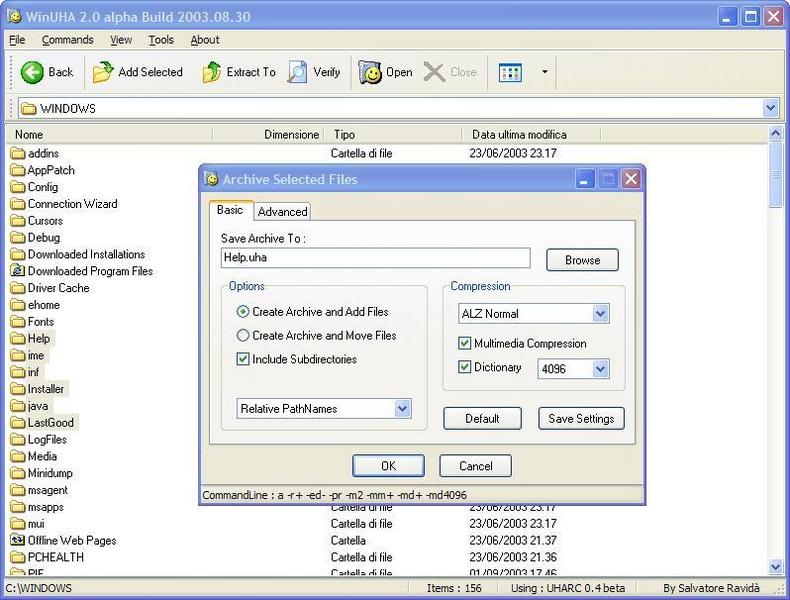Select the addins folder icon
The width and height of the screenshot is (790, 600).
pyautogui.click(x=18, y=153)
